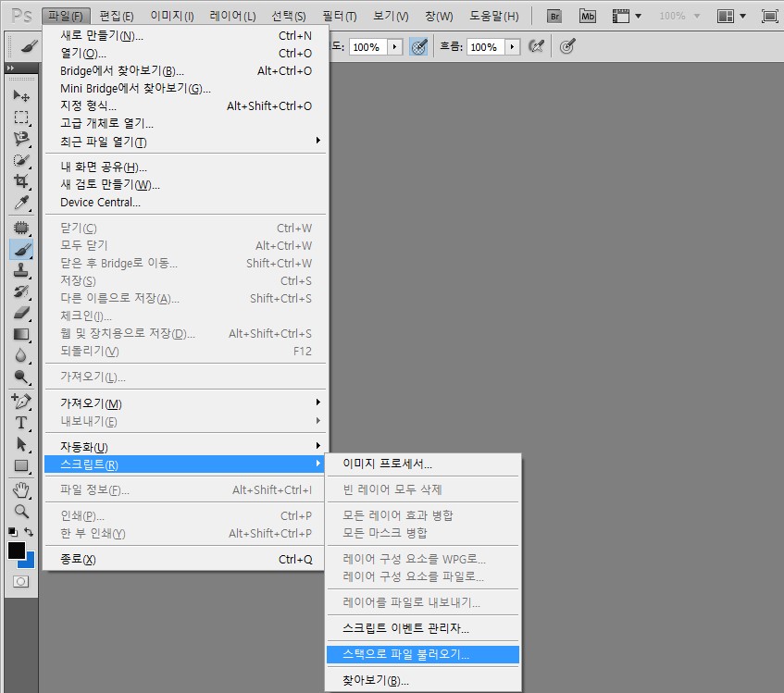
Task: Select the Move tool
Action: 21,95
